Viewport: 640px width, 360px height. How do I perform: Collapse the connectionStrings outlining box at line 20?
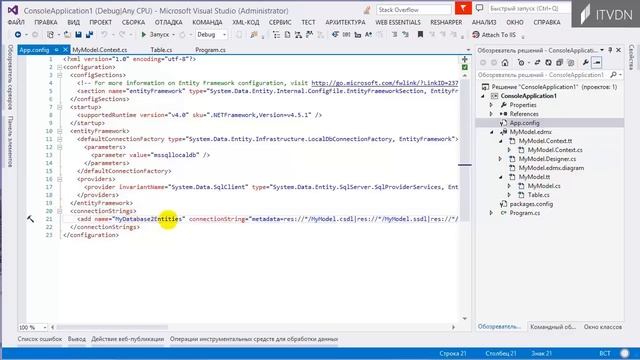click(60, 211)
